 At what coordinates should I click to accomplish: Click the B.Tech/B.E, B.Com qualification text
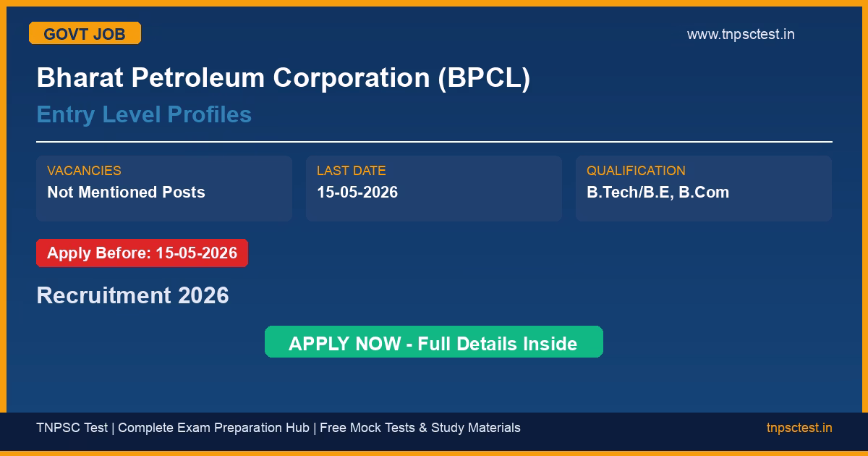[x=658, y=193]
